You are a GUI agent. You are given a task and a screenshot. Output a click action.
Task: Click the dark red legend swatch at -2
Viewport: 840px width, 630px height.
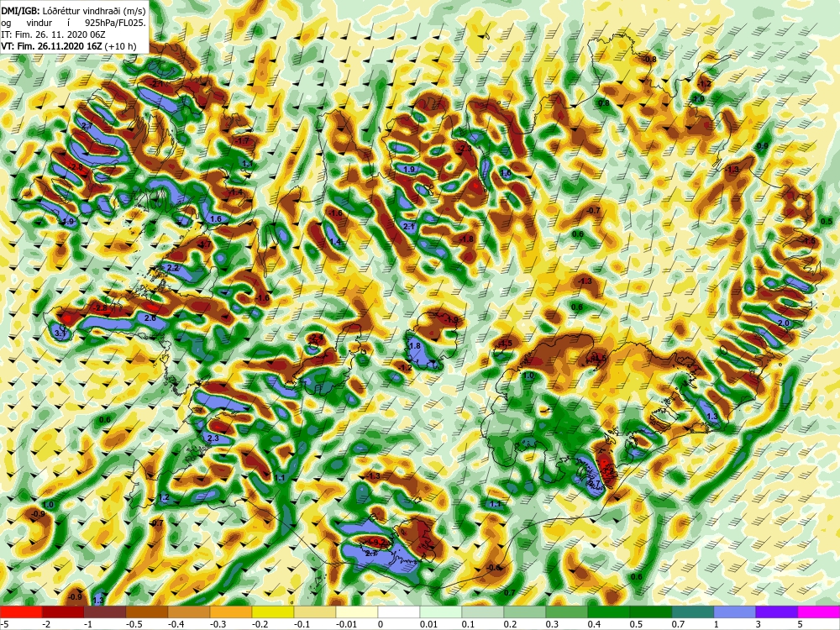63,612
